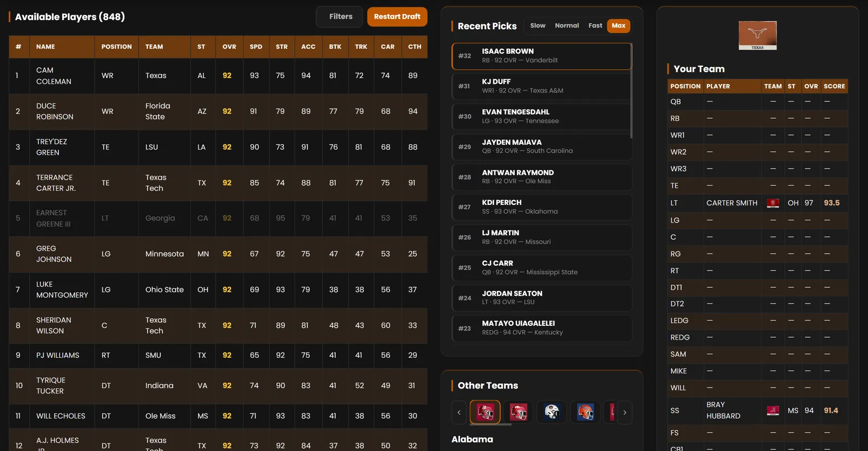
Task: Sort players by the CAR column header
Action: point(388,47)
